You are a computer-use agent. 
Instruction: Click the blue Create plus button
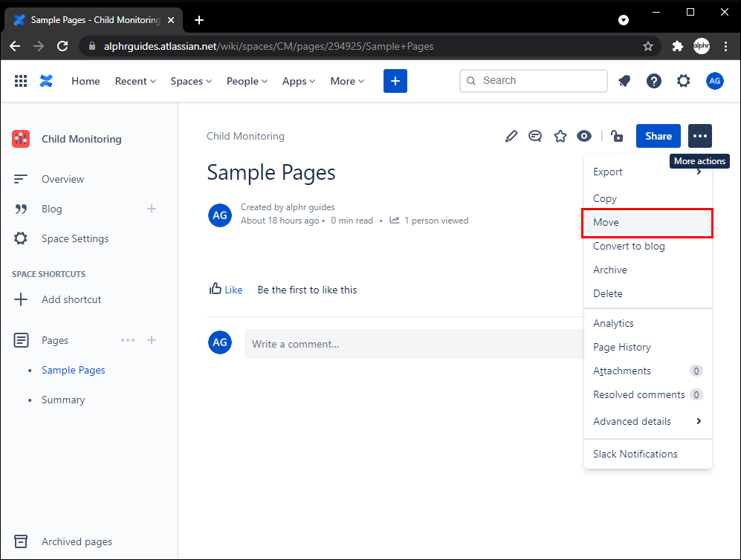click(x=395, y=81)
